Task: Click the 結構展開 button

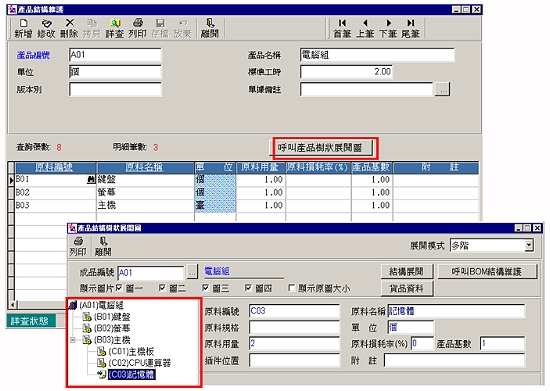Action: (407, 271)
